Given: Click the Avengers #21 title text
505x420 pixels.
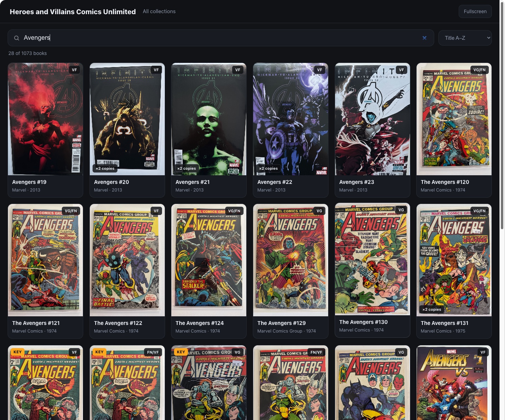Looking at the screenshot, I should click(193, 182).
